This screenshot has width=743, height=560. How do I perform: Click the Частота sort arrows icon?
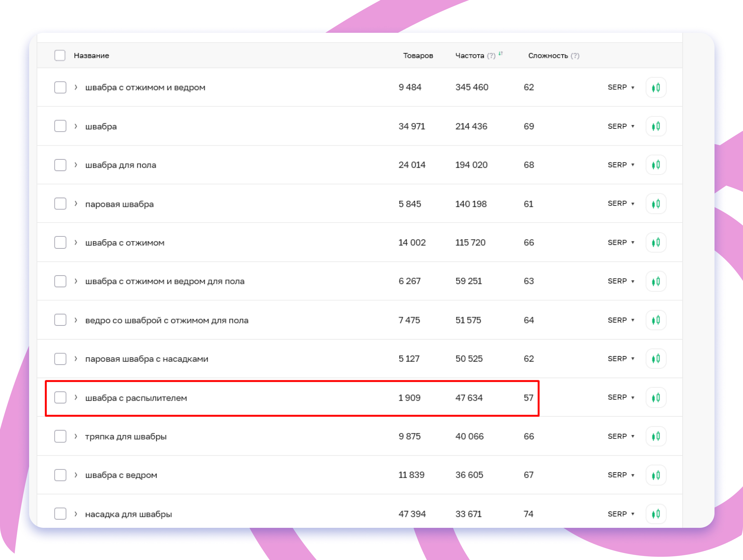(501, 54)
